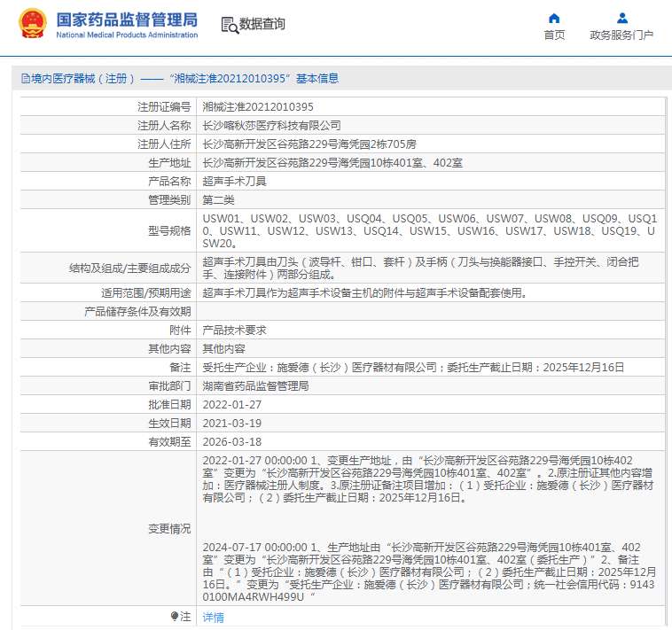This screenshot has height=630, width=672.
Task: Click the 政务服务门户 user icon
Action: click(x=622, y=19)
